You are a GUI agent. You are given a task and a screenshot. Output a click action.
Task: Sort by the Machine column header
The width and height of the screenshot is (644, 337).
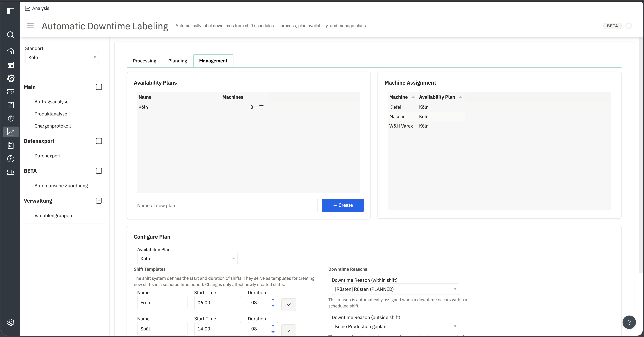point(402,97)
